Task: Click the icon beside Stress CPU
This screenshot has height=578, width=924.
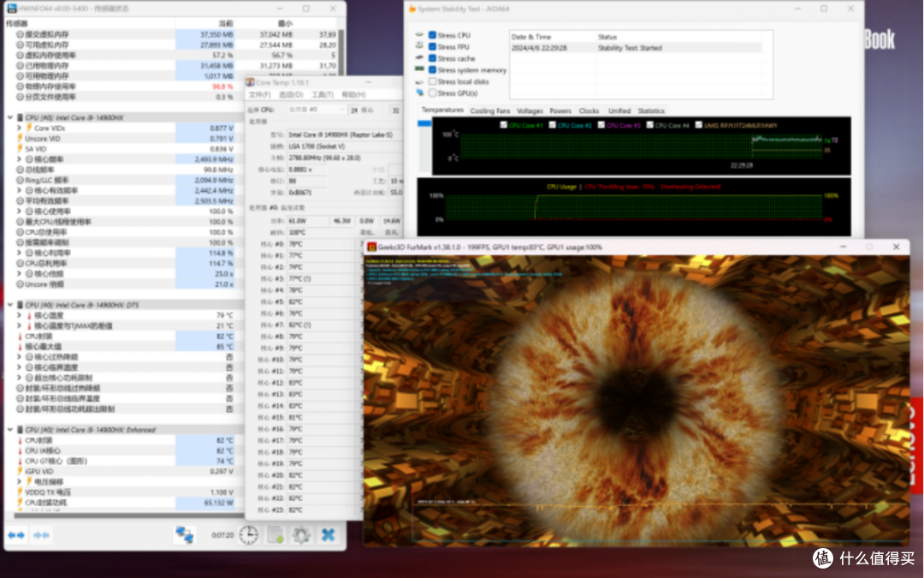Action: pos(419,35)
